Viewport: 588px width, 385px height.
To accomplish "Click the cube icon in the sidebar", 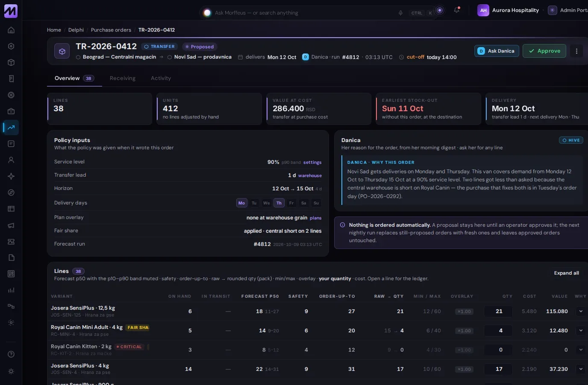I will pos(11,62).
